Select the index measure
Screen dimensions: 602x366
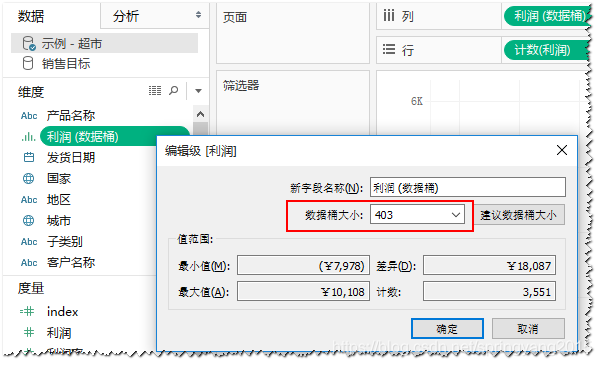pos(63,311)
